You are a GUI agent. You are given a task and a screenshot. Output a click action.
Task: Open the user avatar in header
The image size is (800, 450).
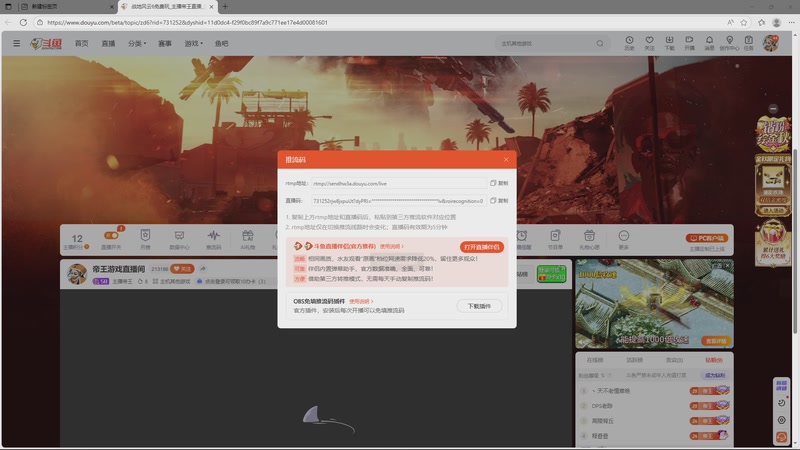coord(770,43)
